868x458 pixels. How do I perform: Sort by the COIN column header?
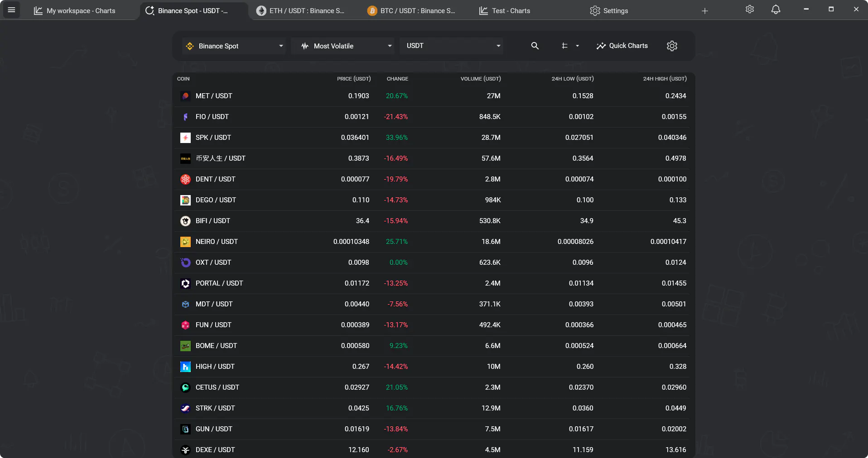point(183,79)
